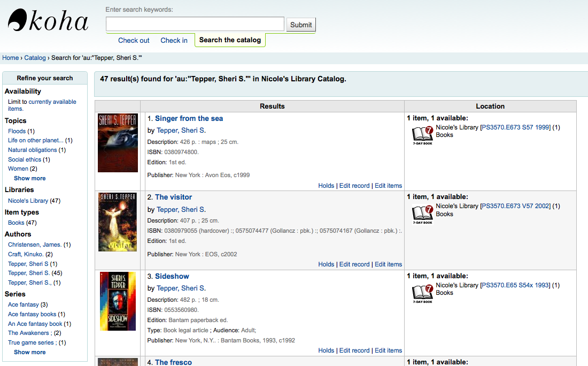Click the Koha logo

pos(48,21)
